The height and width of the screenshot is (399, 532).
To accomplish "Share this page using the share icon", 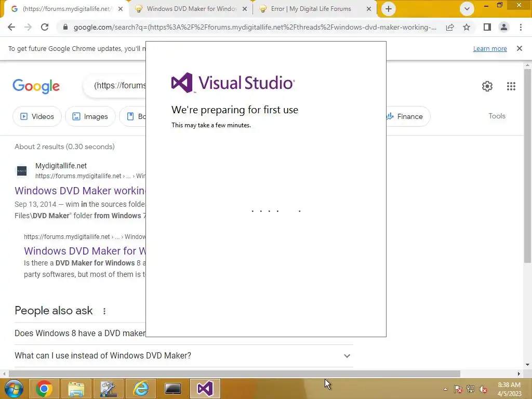I will click(450, 27).
